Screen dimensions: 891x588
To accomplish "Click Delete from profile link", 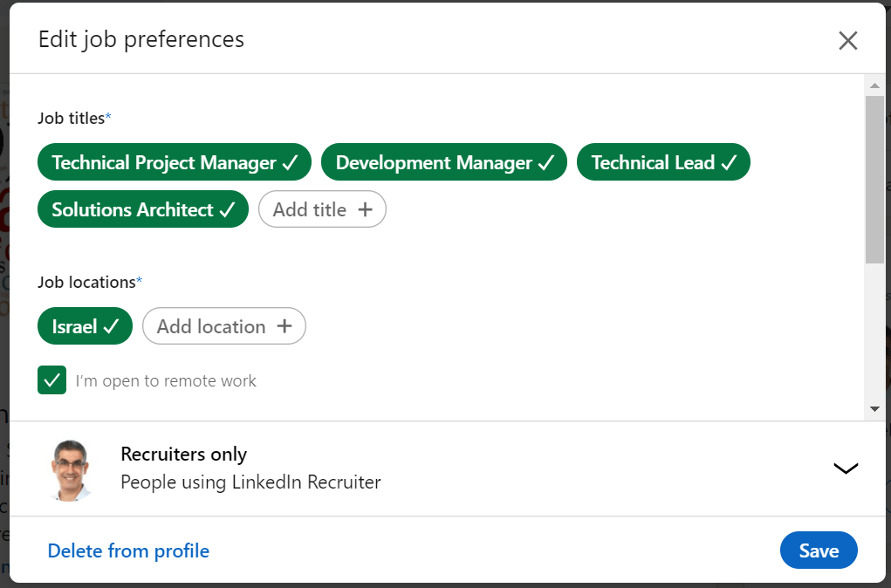I will coord(128,550).
